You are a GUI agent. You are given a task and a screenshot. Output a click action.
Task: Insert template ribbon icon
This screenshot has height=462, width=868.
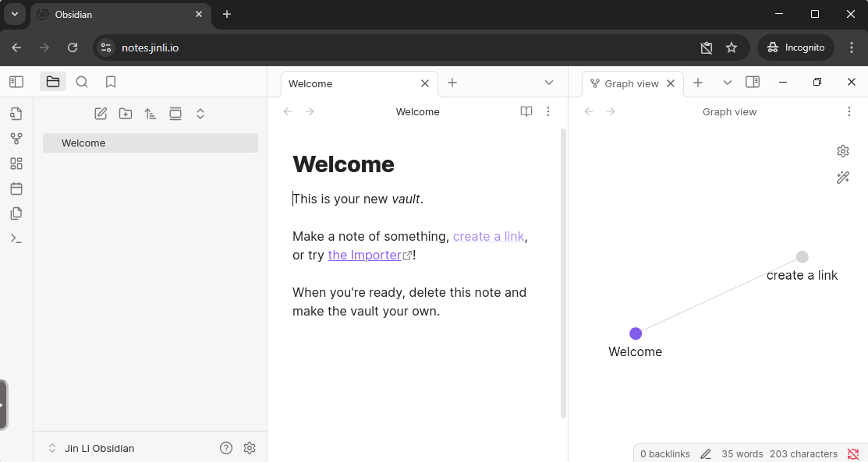[16, 213]
